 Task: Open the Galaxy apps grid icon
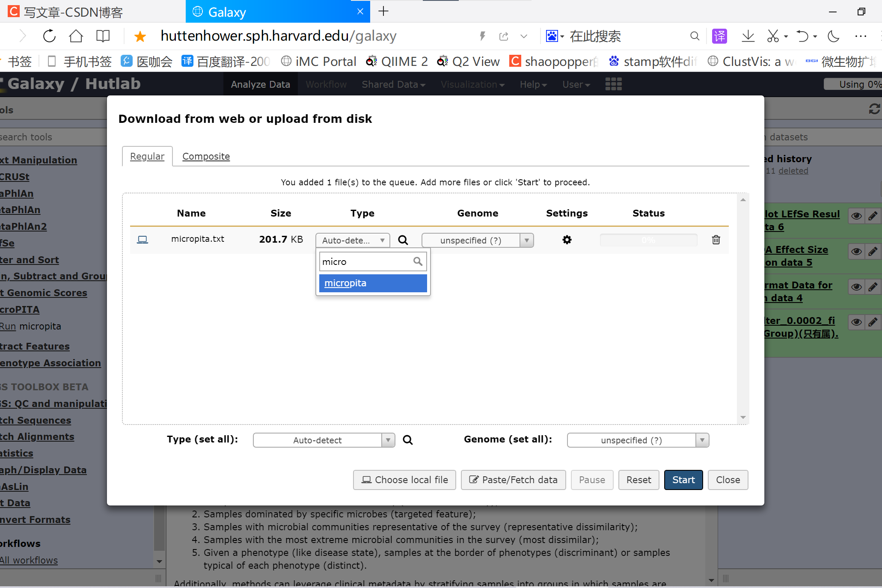point(613,84)
